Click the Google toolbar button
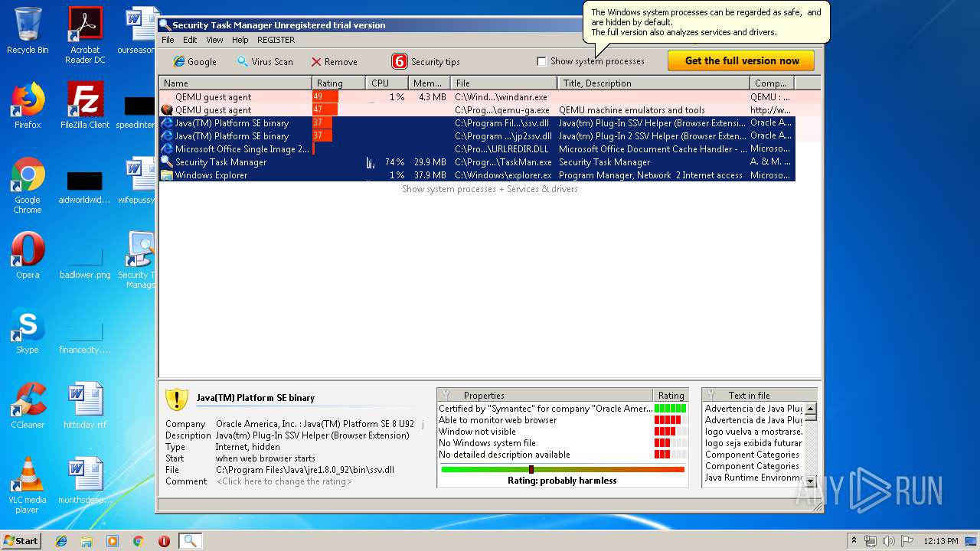Image resolution: width=980 pixels, height=551 pixels. [x=194, y=61]
